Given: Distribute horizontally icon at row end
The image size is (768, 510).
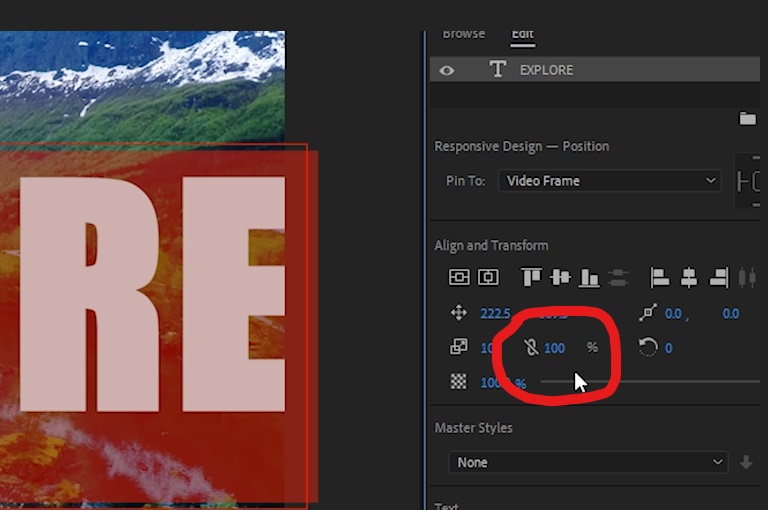Looking at the screenshot, I should pyautogui.click(x=747, y=277).
